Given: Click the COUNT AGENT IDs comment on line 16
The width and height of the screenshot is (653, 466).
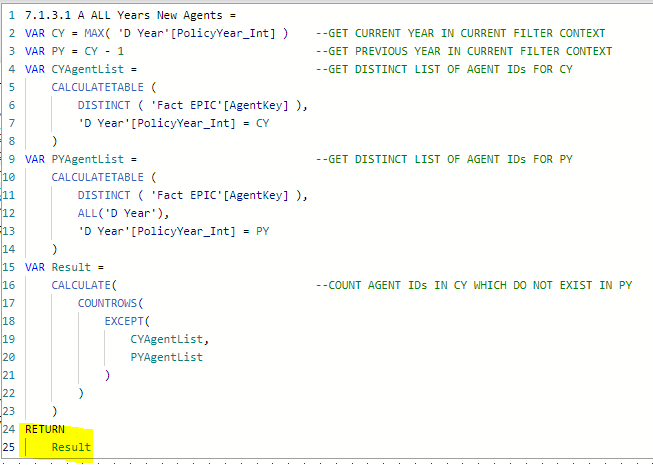Looking at the screenshot, I should [474, 285].
